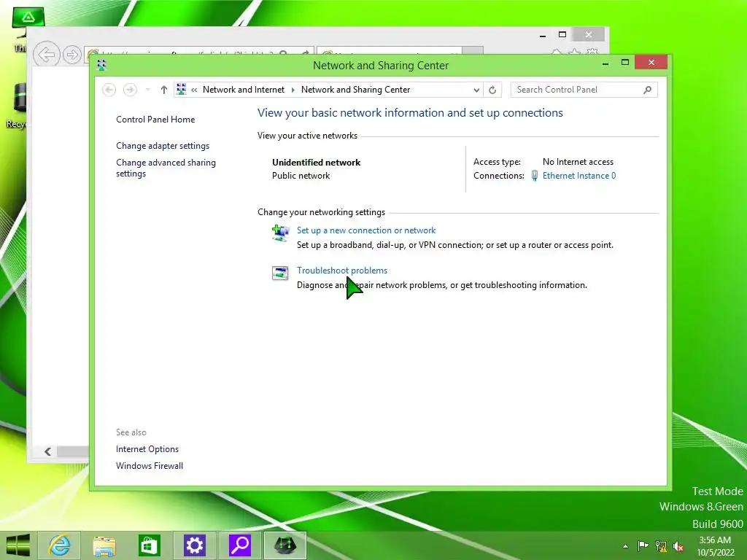Open Change adapter settings
The width and height of the screenshot is (747, 560).
[163, 146]
